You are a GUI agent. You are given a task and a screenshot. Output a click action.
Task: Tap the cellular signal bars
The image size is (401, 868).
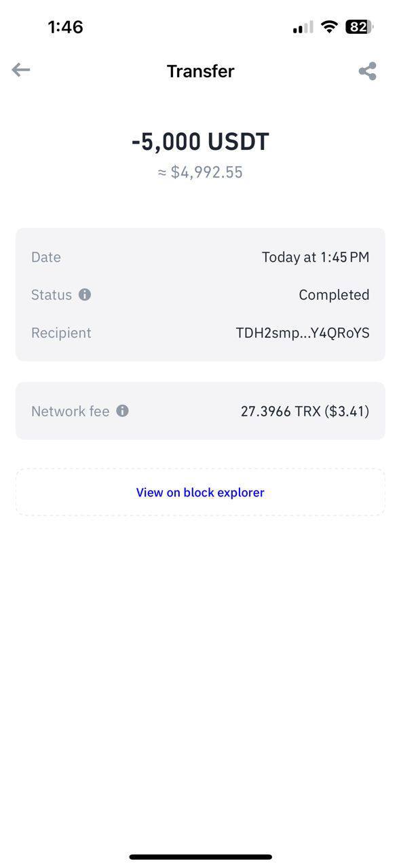tap(303, 27)
